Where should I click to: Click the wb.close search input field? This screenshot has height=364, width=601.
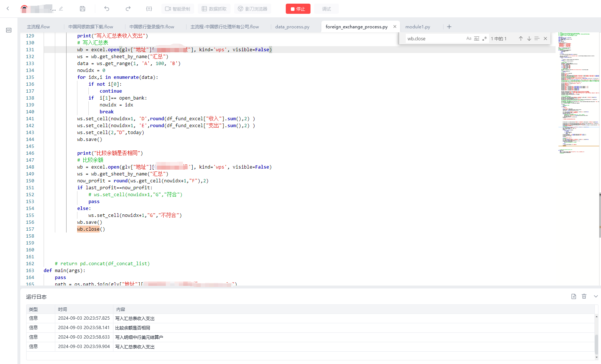point(435,39)
